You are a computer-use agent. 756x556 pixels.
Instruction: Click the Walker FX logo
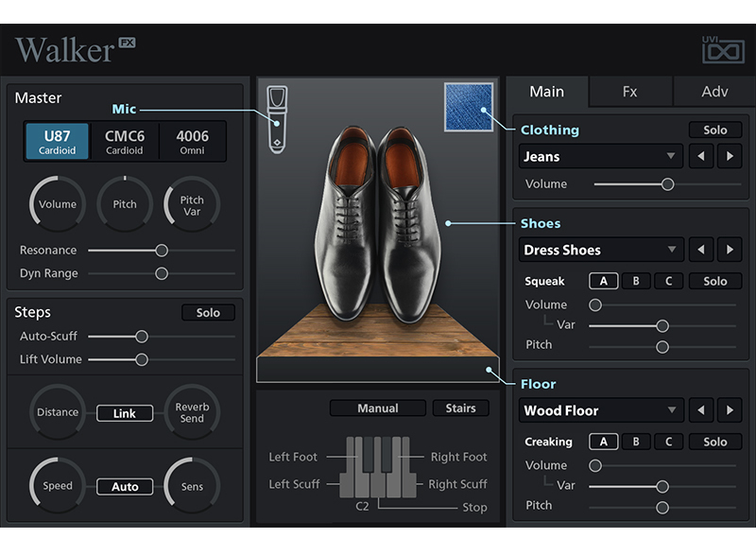coord(76,50)
